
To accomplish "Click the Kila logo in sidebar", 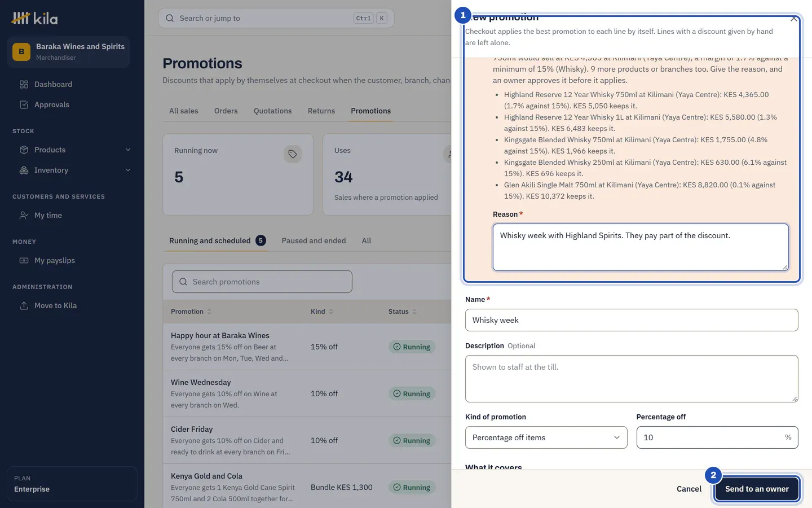I will click(x=34, y=18).
